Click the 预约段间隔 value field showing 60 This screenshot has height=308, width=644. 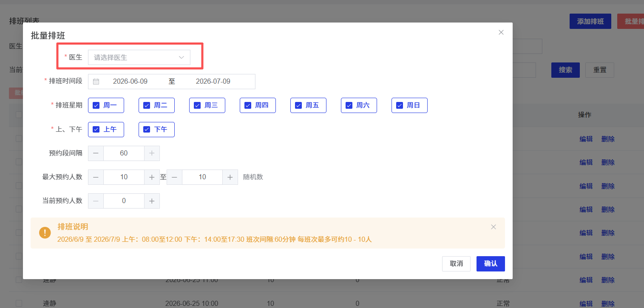click(124, 153)
